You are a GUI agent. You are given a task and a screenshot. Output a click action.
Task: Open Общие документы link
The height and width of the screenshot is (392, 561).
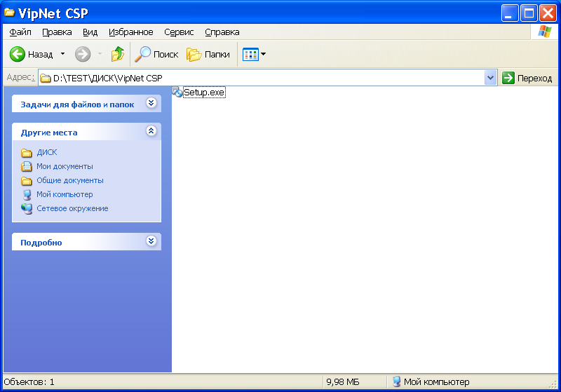pyautogui.click(x=70, y=180)
